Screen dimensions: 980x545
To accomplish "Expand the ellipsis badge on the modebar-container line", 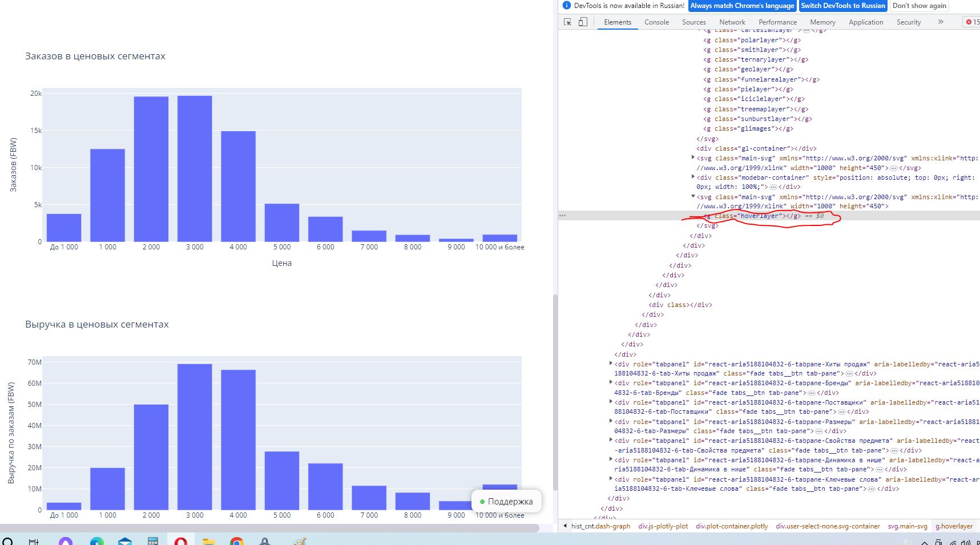I will (x=773, y=187).
